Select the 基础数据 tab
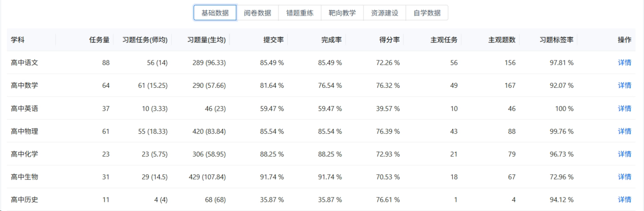Screen dimensions: 644x211 [x=214, y=13]
